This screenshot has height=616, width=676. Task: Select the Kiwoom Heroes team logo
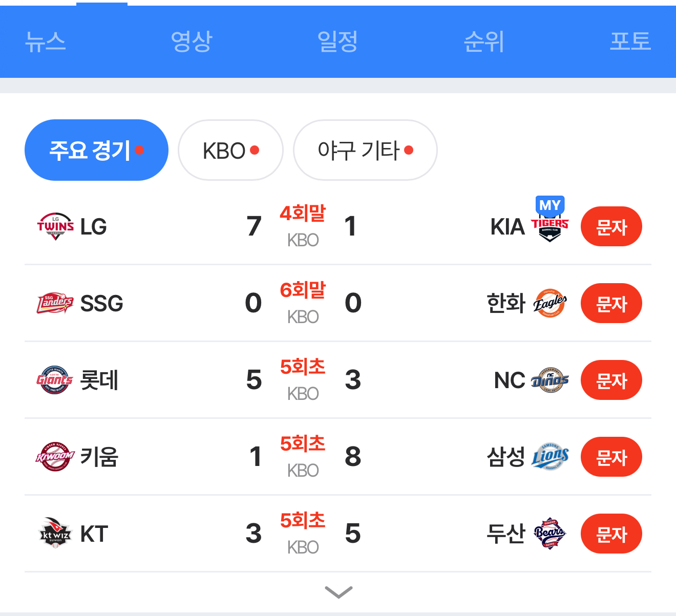pos(55,457)
